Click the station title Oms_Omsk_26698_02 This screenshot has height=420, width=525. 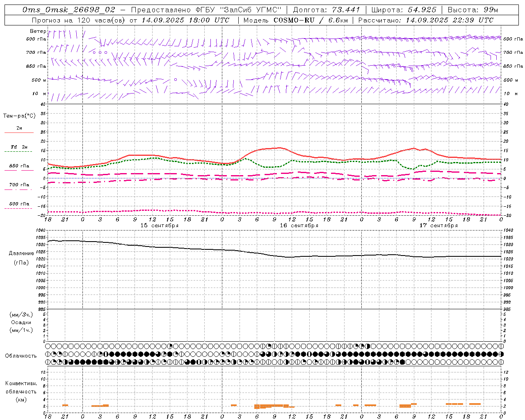tap(69, 9)
